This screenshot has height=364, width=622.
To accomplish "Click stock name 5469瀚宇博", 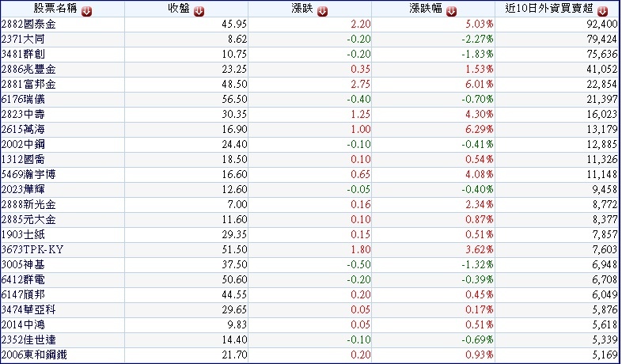I will point(28,174).
